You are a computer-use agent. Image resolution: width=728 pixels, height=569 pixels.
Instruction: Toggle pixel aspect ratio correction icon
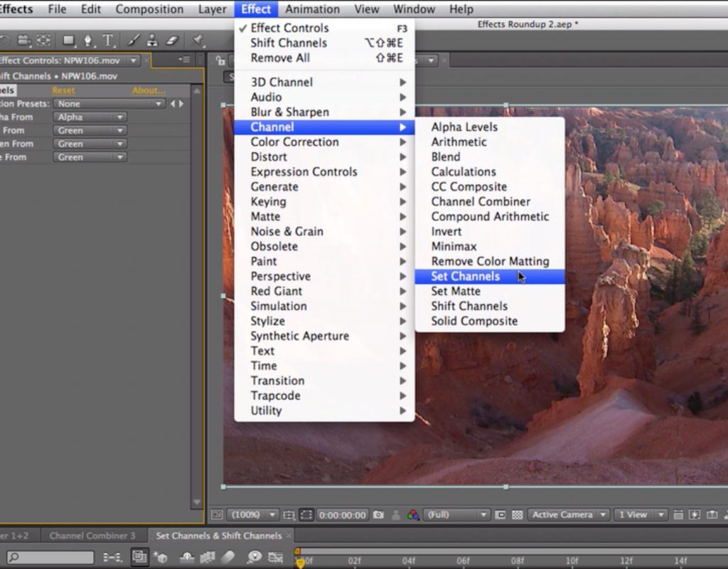pyautogui.click(x=678, y=515)
